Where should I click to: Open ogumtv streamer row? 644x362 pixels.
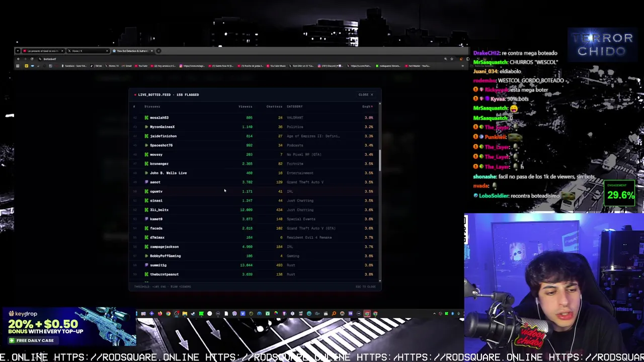point(254,192)
